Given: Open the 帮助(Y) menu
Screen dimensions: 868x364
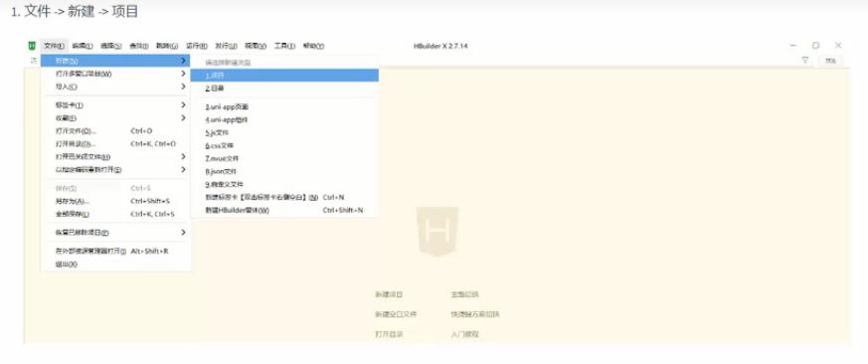Looking at the screenshot, I should coord(313,46).
